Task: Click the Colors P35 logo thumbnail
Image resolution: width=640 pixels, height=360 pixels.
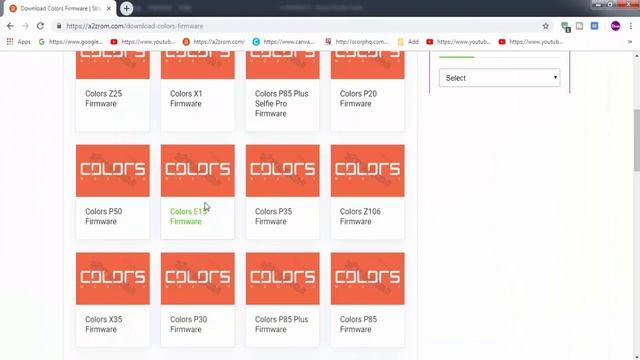Action: pyautogui.click(x=282, y=171)
